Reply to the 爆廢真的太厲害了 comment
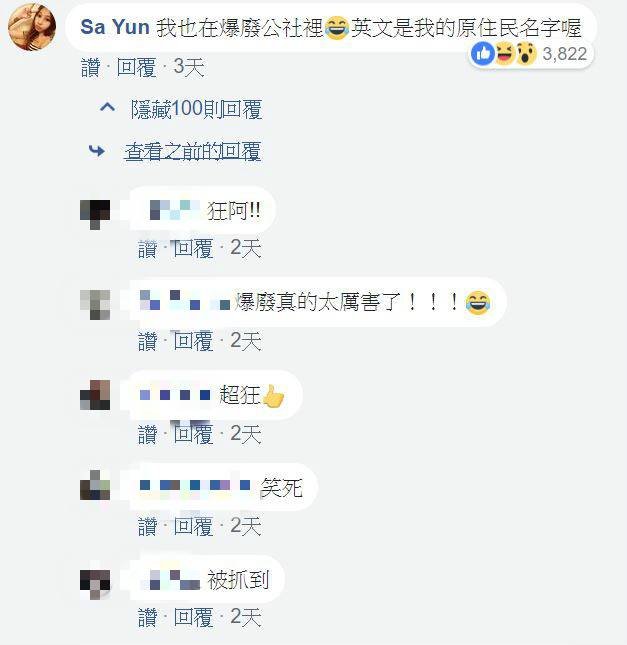Screen dimensions: 627x645 [x=193, y=341]
